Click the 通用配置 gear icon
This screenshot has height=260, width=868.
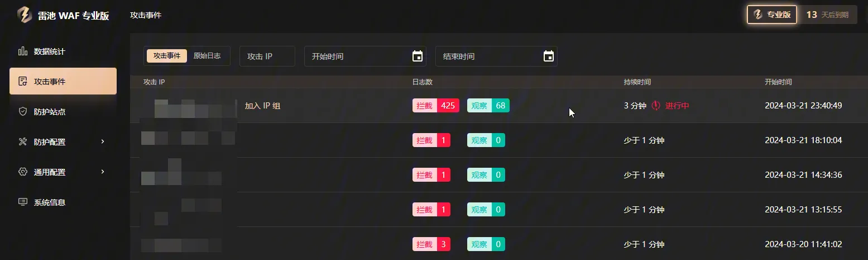tap(23, 172)
